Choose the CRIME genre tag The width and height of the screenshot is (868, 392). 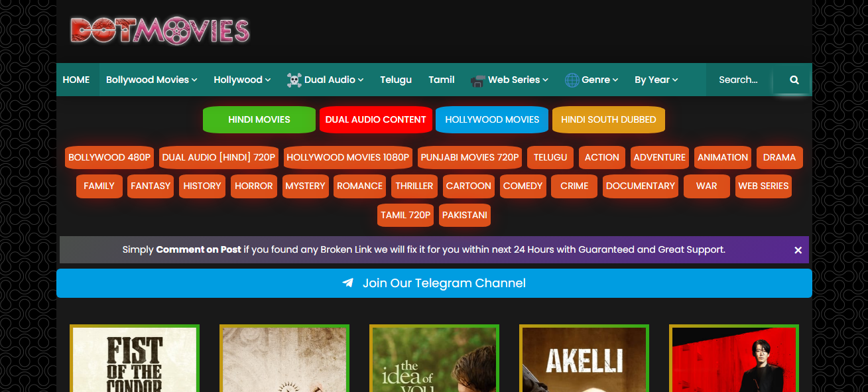click(x=574, y=186)
